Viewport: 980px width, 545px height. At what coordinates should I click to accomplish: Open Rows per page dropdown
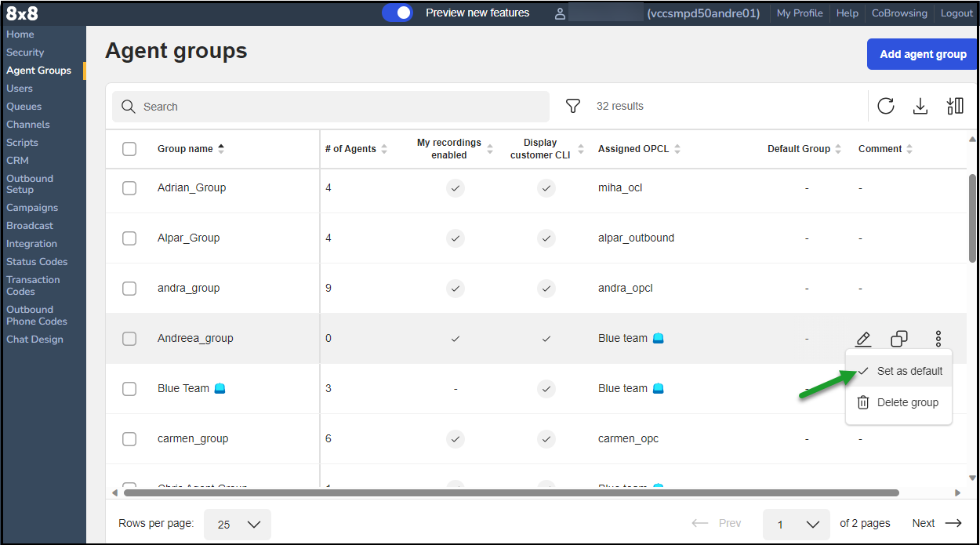238,524
